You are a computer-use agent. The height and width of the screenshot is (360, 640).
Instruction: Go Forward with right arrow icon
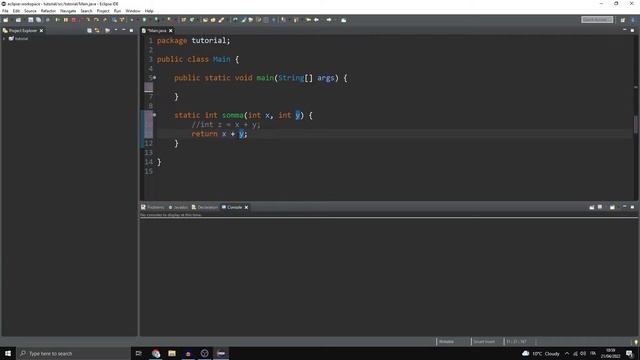coord(329,20)
